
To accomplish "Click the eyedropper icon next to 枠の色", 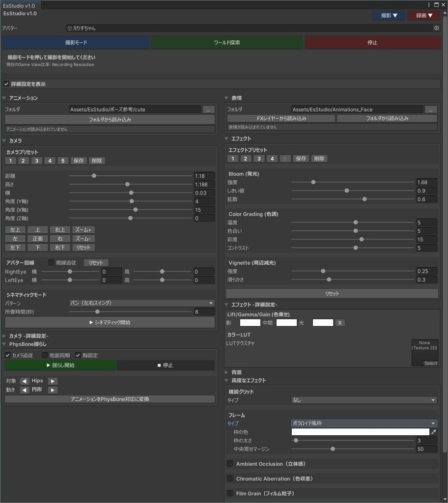I will (434, 432).
